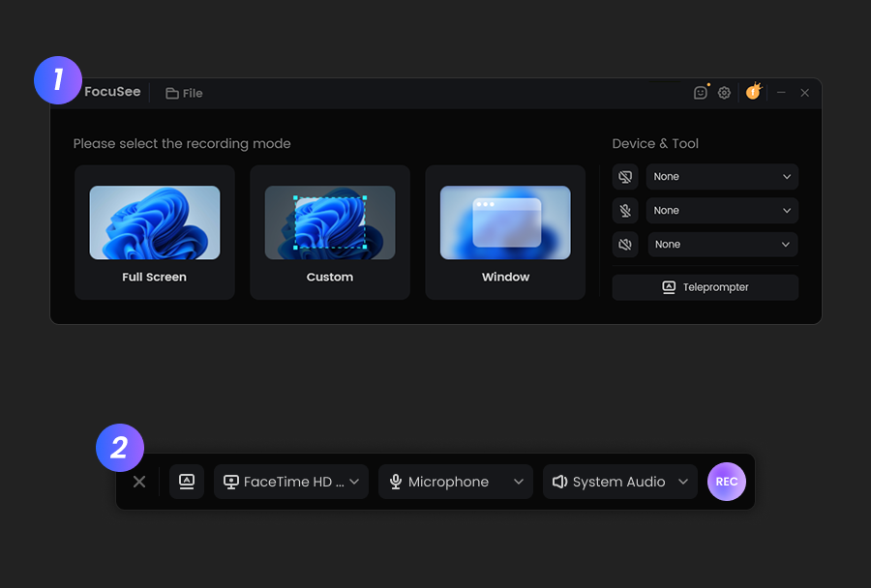The image size is (871, 588).
Task: Open the FaceTime HD camera dropdown
Action: click(x=291, y=482)
